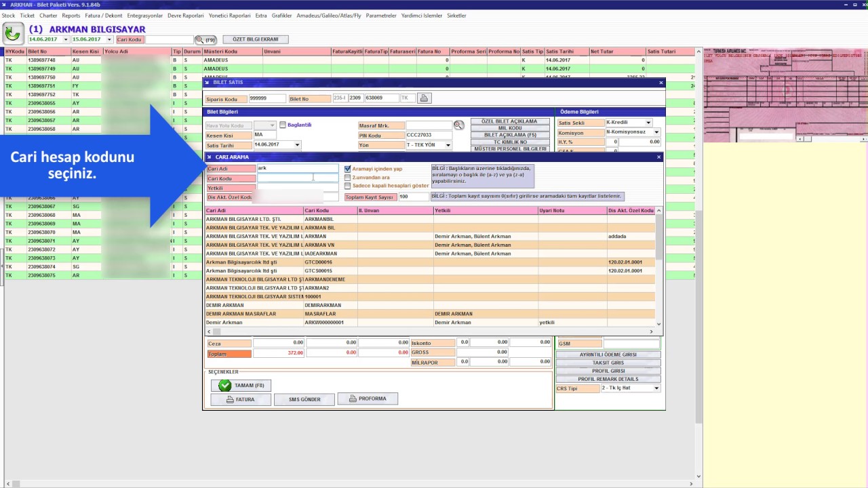The height and width of the screenshot is (488, 868).
Task: Select row with Cari Kodu ARKMANBIL
Action: (430, 219)
